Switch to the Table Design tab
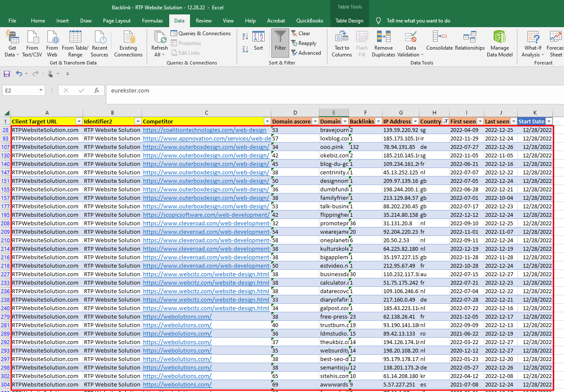Viewport: 564px width, 392px height. tap(349, 21)
